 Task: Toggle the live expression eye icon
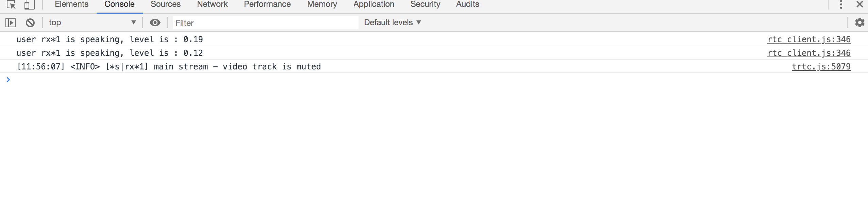pos(155,22)
